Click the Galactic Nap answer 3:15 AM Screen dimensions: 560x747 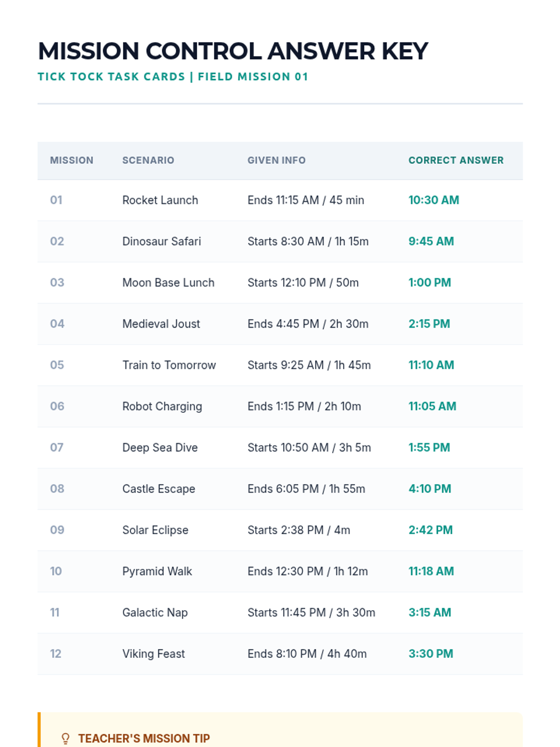click(430, 613)
